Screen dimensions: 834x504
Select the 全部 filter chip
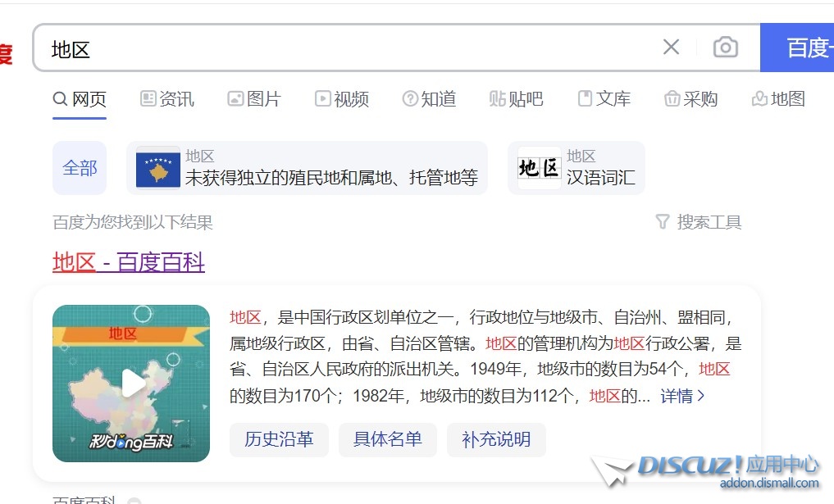click(x=80, y=168)
